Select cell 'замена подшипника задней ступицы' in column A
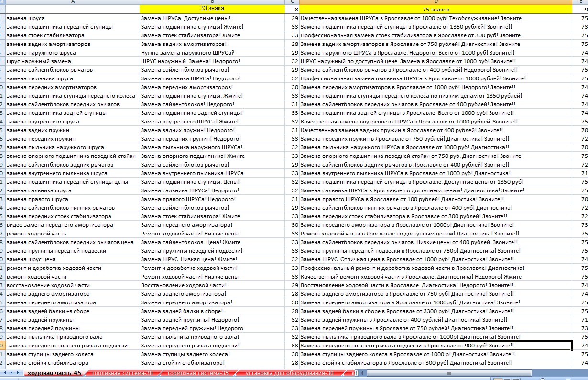This screenshot has height=380, width=588. tap(73, 113)
